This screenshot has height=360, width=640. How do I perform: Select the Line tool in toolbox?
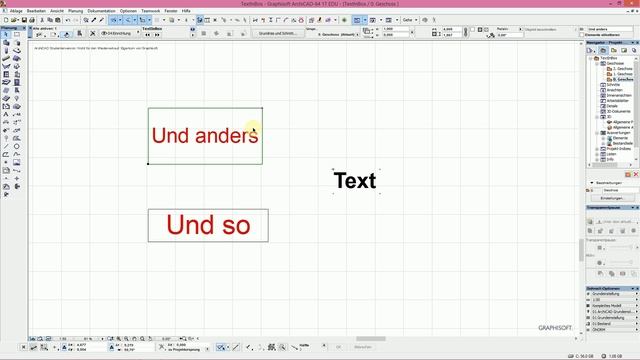click(6, 146)
